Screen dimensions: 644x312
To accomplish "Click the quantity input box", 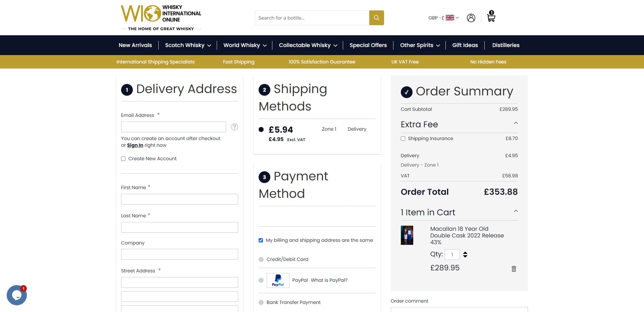I will click(x=452, y=255).
